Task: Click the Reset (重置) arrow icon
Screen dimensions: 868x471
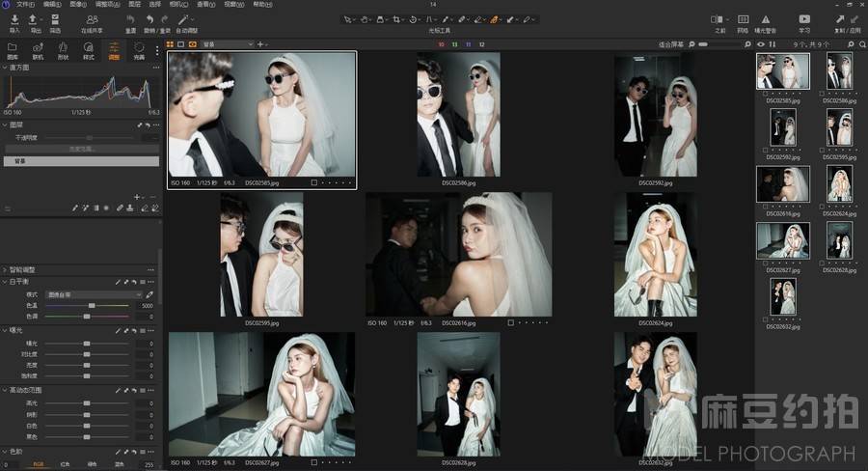Action: [x=130, y=20]
